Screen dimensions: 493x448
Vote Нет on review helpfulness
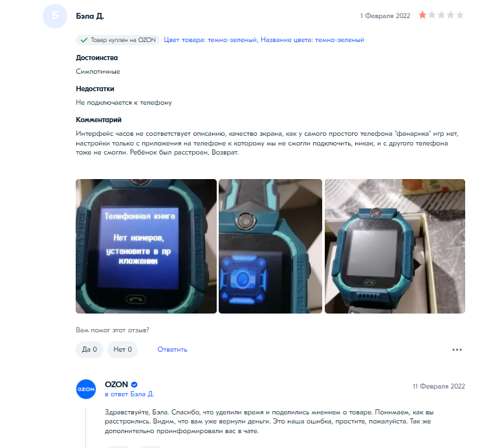pyautogui.click(x=123, y=349)
